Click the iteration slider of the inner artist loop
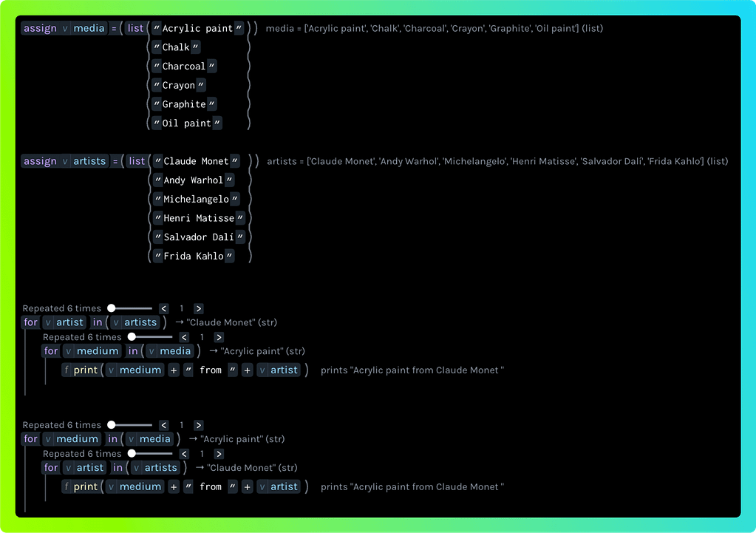 coord(151,454)
